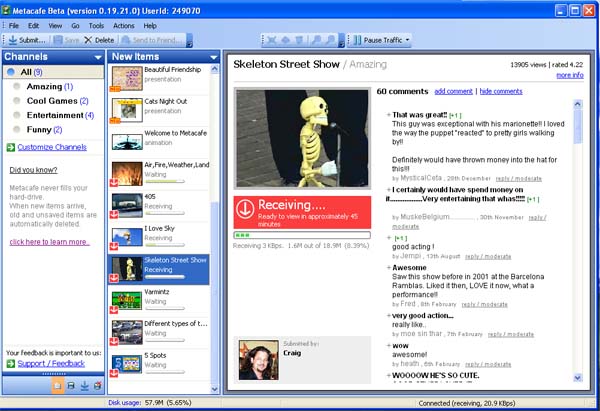Screen dimensions: 600x411
Task: Click the 405 item's receiving progress bar
Action: click(x=165, y=213)
